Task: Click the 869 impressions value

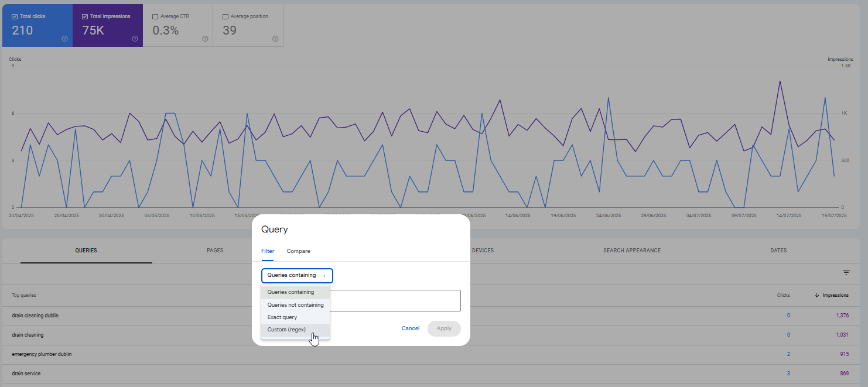Action: coord(844,374)
